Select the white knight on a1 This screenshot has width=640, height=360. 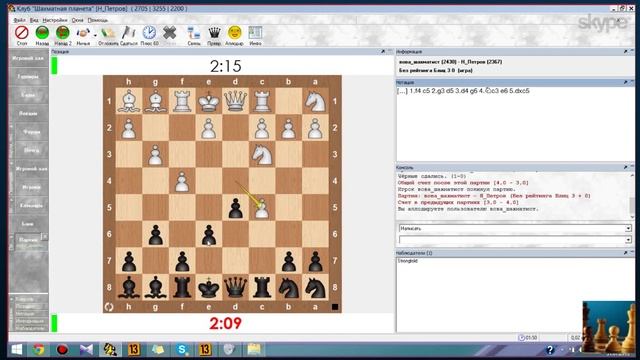(x=315, y=101)
